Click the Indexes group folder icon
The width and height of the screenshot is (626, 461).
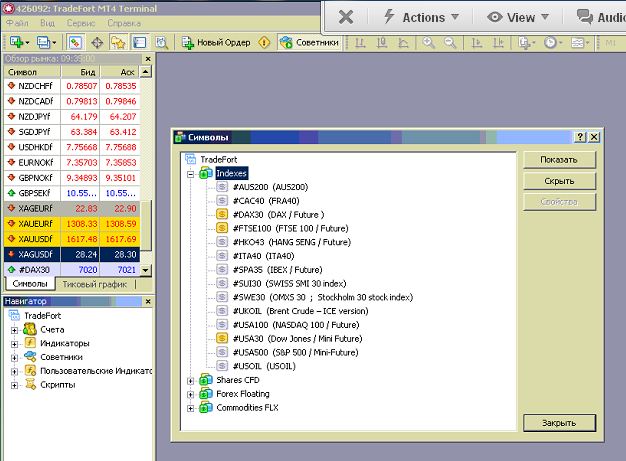[206, 173]
